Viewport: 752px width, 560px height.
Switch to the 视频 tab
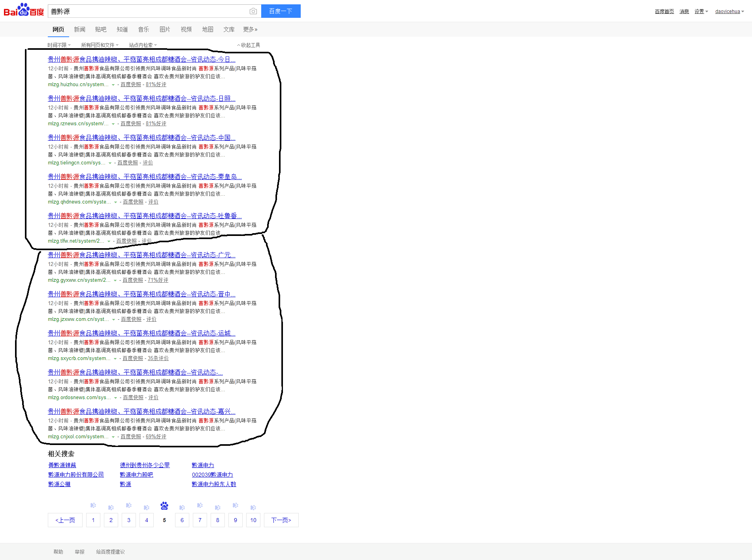186,29
